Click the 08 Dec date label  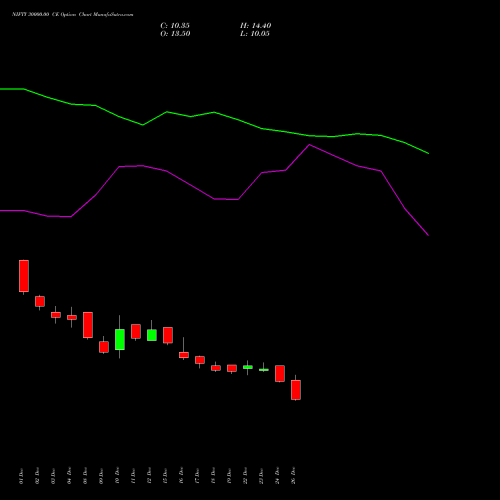pyautogui.click(x=85, y=476)
